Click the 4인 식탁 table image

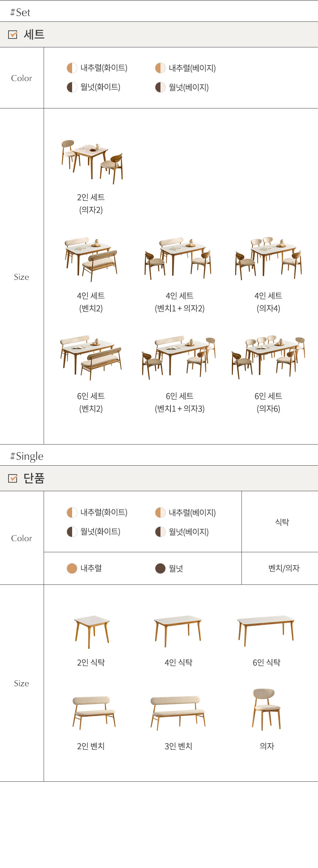pyautogui.click(x=178, y=631)
